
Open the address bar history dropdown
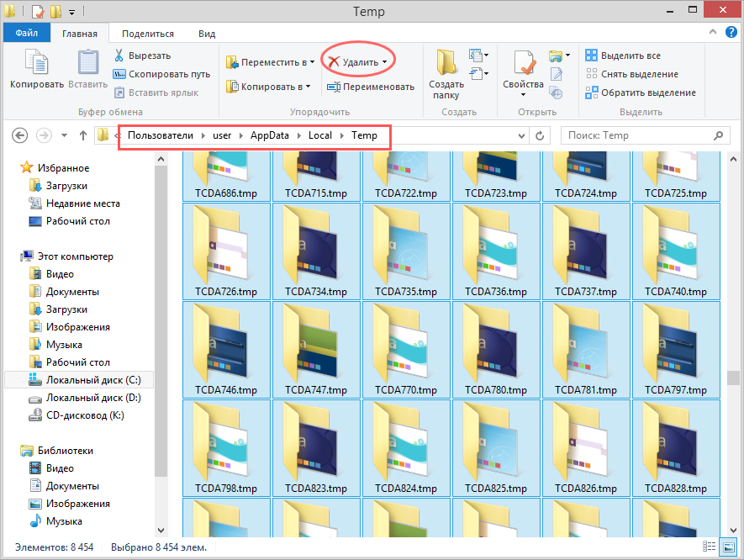point(521,135)
